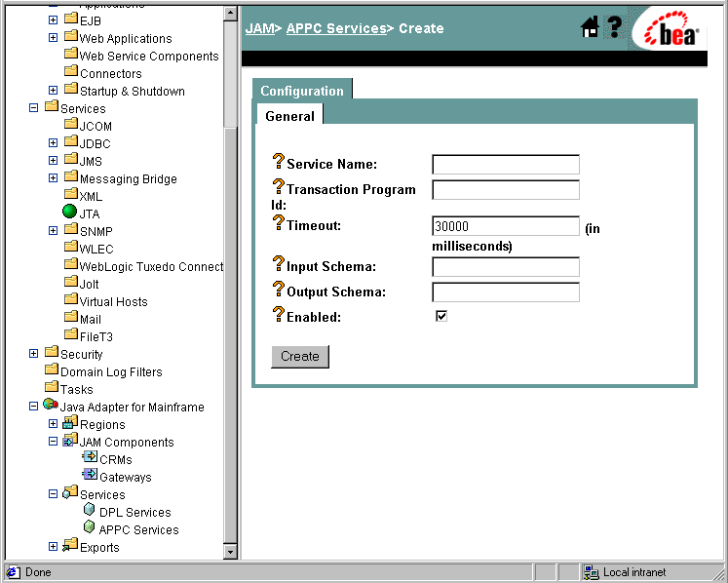Screen dimensions: 728x583
Task: Uncheck the Enabled checkbox
Action: pyautogui.click(x=441, y=316)
